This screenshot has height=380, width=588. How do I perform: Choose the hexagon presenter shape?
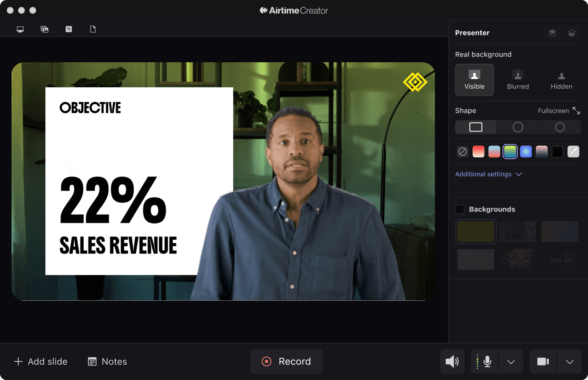pyautogui.click(x=560, y=127)
